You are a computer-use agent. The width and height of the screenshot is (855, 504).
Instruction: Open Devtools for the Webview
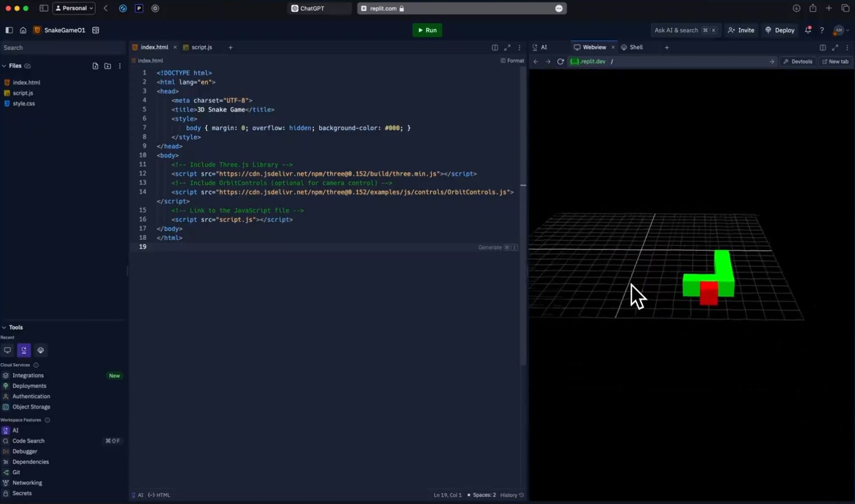(798, 61)
